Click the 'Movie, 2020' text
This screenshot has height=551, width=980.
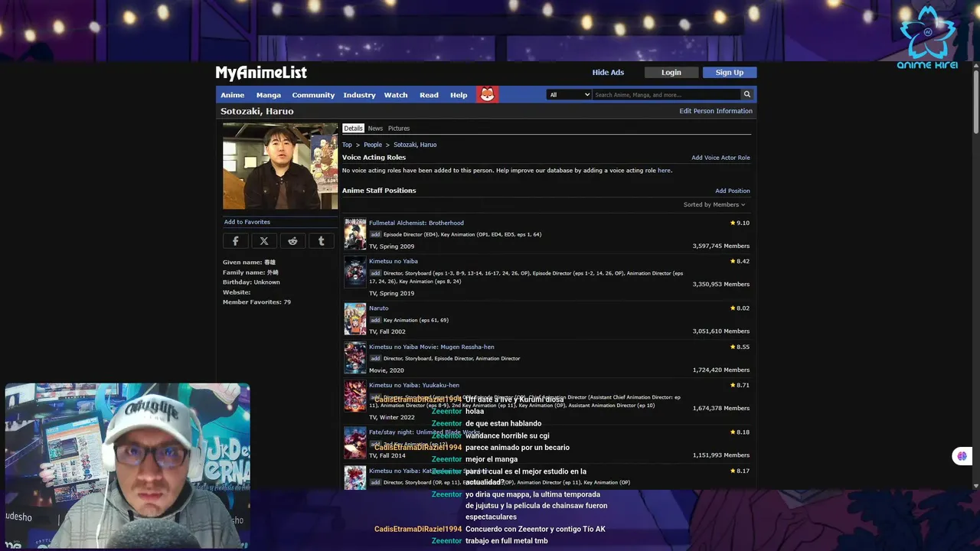(x=387, y=370)
